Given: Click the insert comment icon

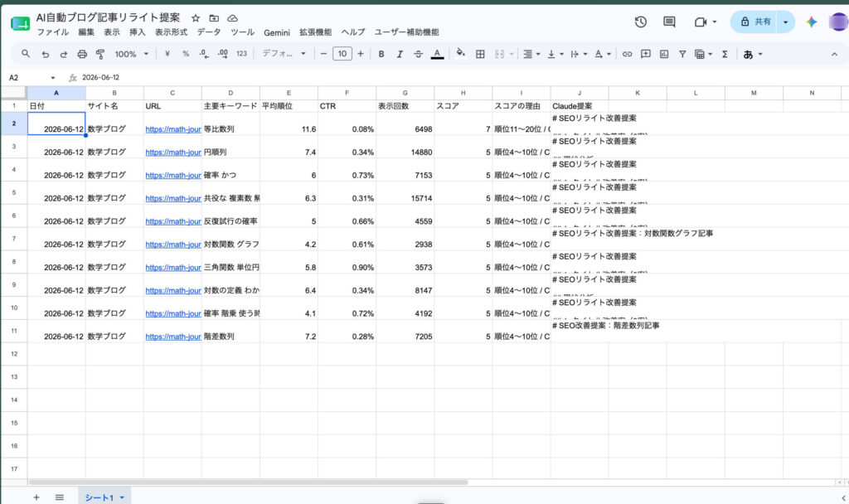Looking at the screenshot, I should click(x=645, y=54).
